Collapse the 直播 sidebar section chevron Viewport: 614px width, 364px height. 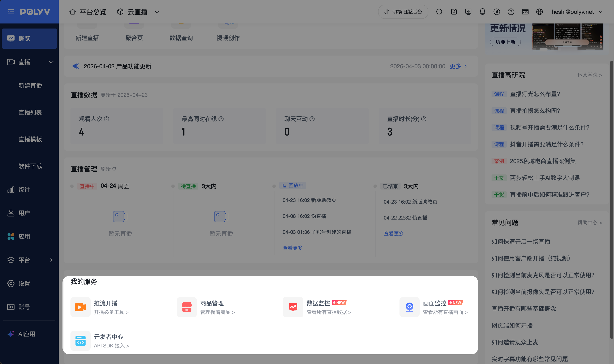tap(51, 62)
